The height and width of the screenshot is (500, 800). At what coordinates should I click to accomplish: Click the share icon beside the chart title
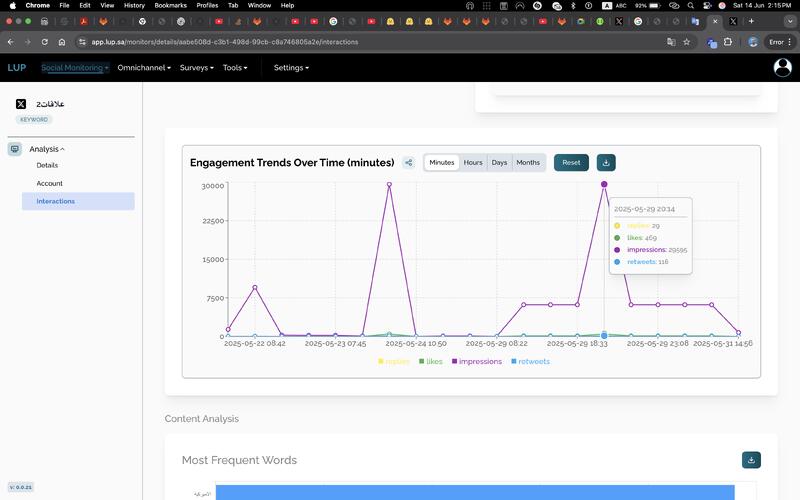coord(409,163)
